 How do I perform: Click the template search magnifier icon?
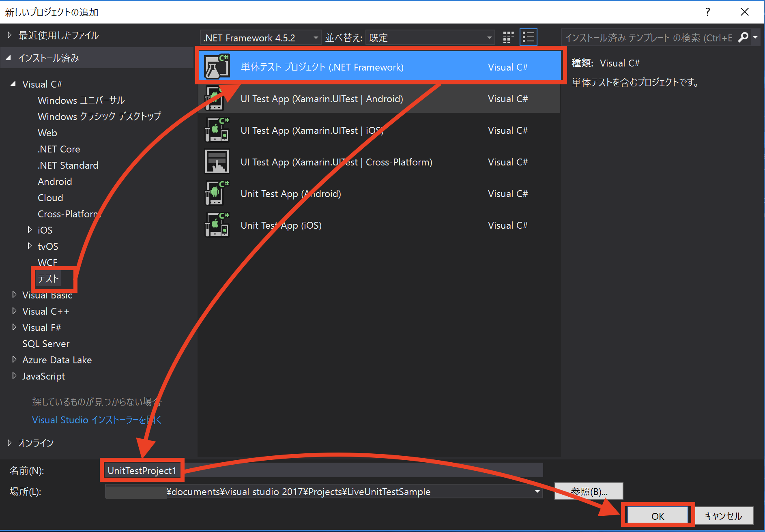click(x=743, y=37)
